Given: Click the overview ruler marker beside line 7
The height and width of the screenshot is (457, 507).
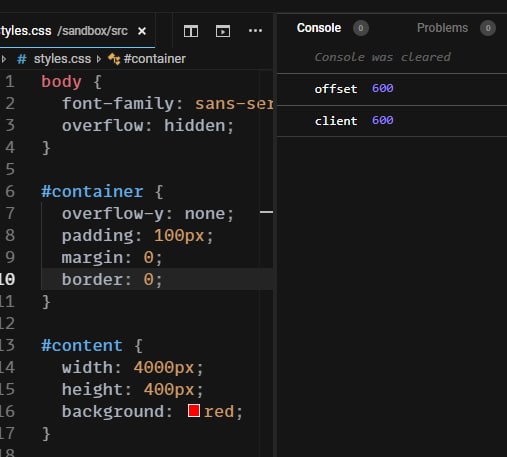Looking at the screenshot, I should pyautogui.click(x=266, y=212).
